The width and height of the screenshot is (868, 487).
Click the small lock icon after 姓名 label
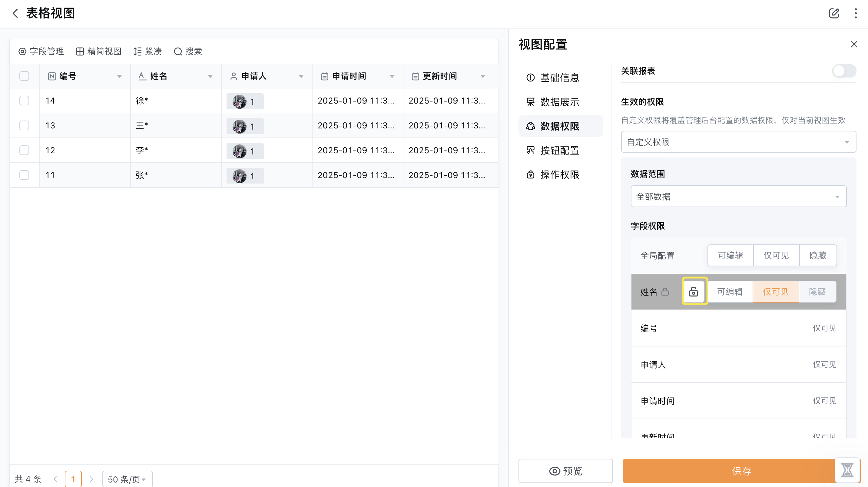click(x=665, y=292)
